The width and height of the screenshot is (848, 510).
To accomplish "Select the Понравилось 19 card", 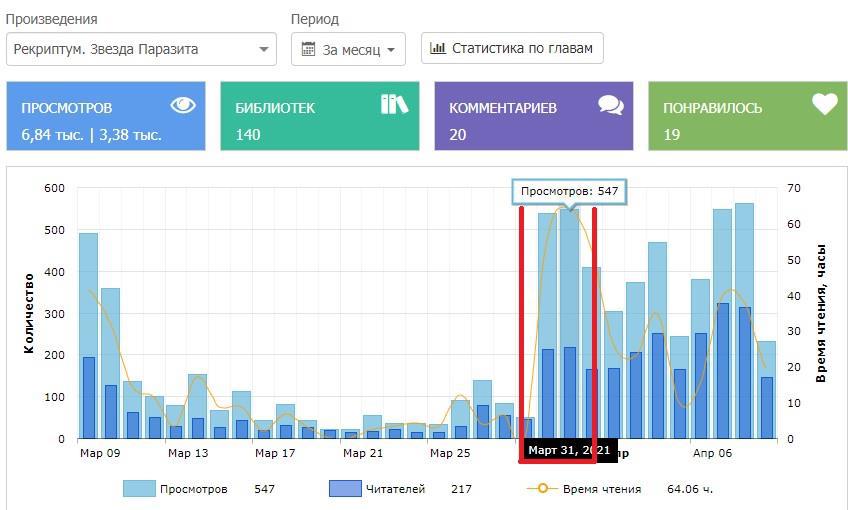I will (747, 117).
